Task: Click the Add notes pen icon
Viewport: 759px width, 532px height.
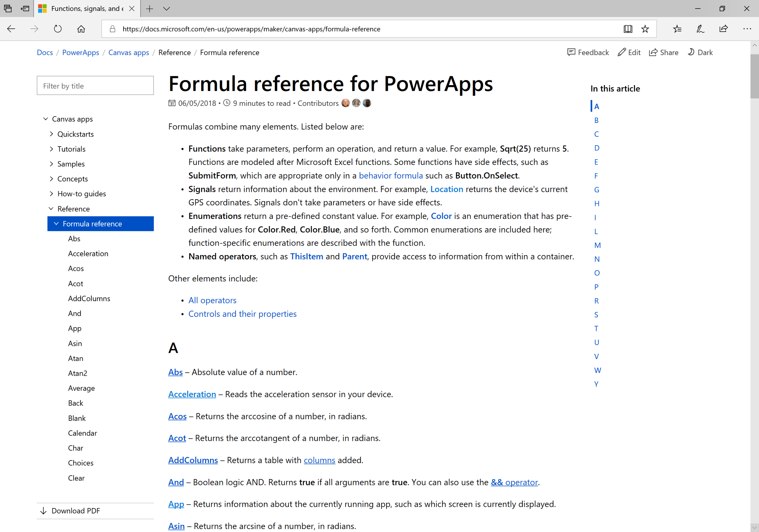Action: click(700, 29)
